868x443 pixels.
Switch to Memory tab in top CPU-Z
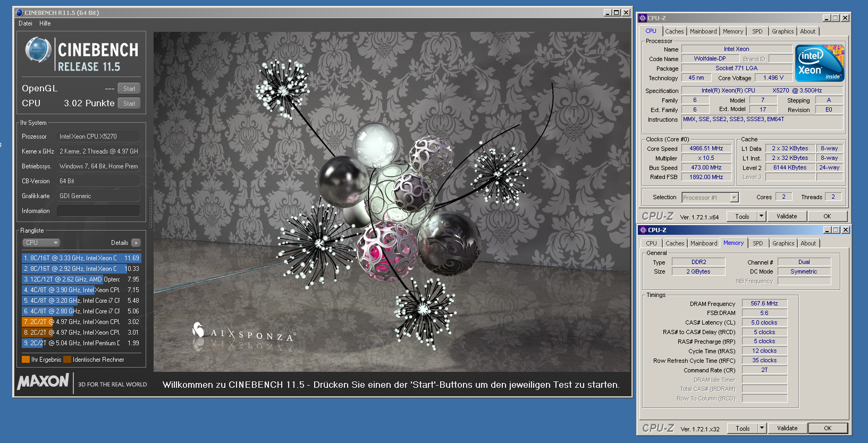click(733, 31)
